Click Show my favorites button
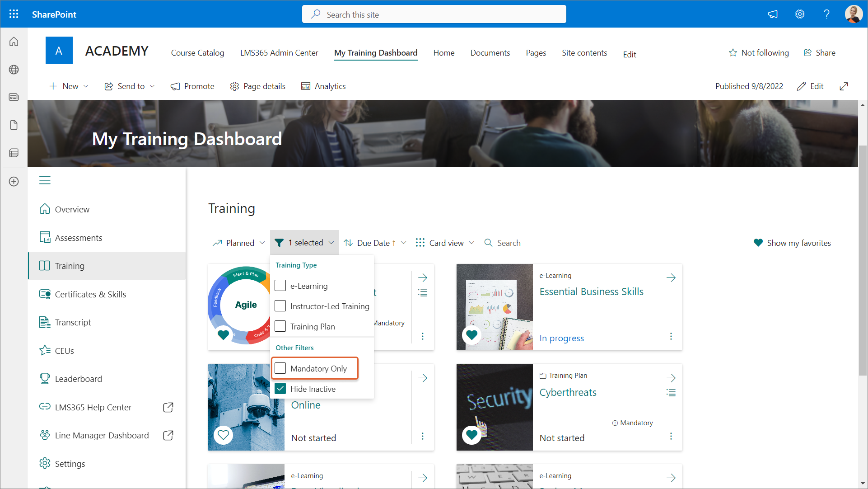Screen dimensions: 868x489 click(x=792, y=243)
